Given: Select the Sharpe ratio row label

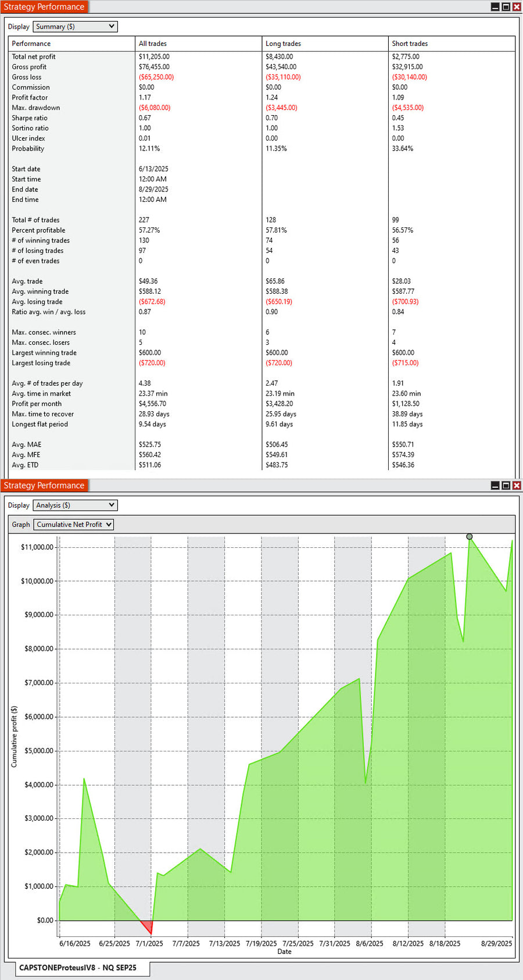Looking at the screenshot, I should [x=30, y=118].
